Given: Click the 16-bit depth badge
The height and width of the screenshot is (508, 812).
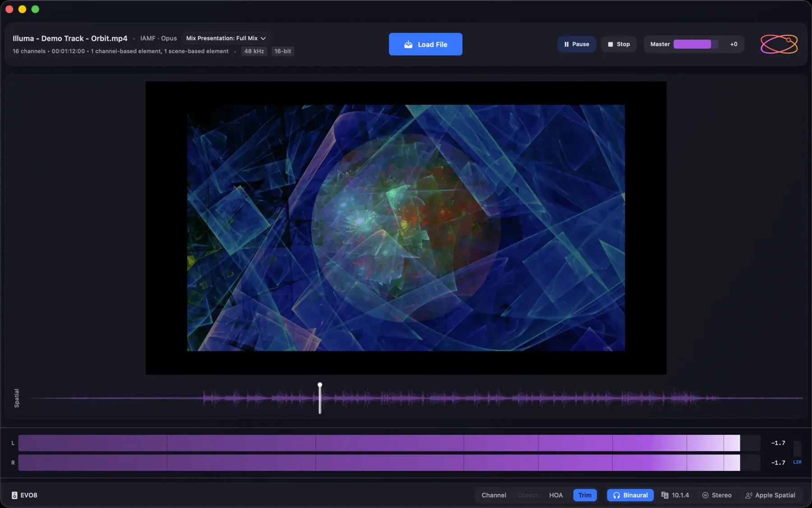Looking at the screenshot, I should pyautogui.click(x=283, y=51).
